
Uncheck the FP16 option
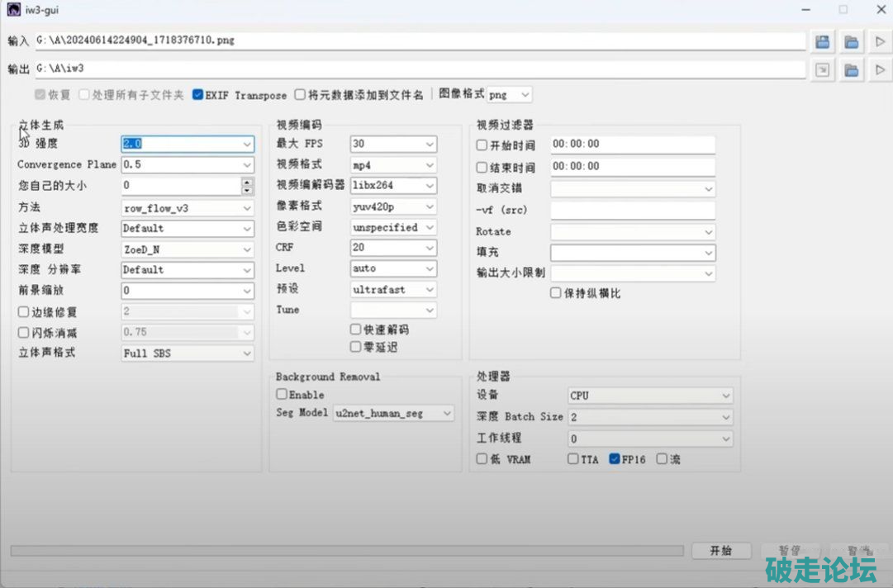[x=615, y=459]
